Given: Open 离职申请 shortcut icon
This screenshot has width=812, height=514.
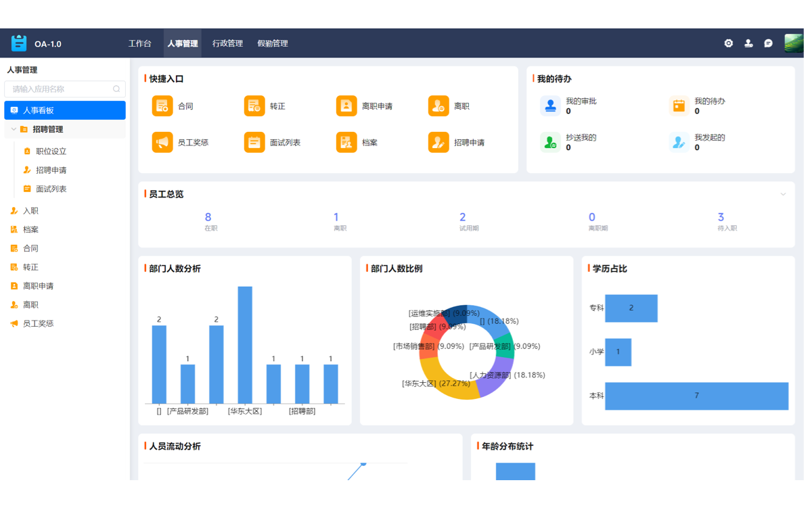Looking at the screenshot, I should point(346,106).
